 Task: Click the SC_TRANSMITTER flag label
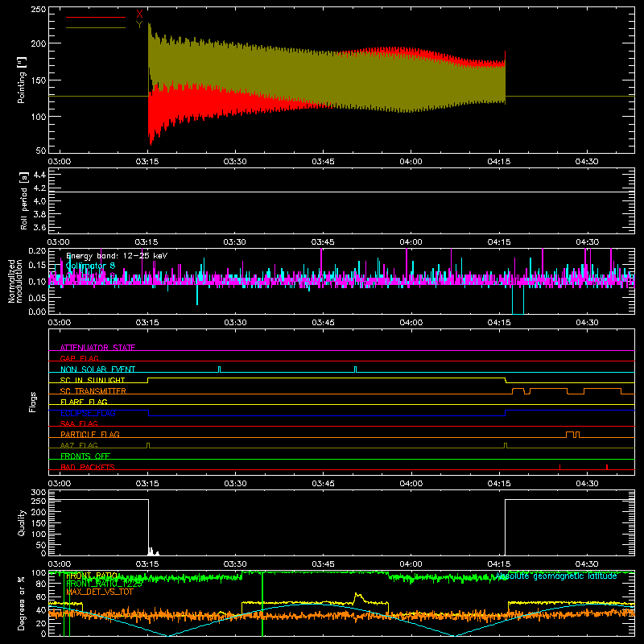point(93,391)
